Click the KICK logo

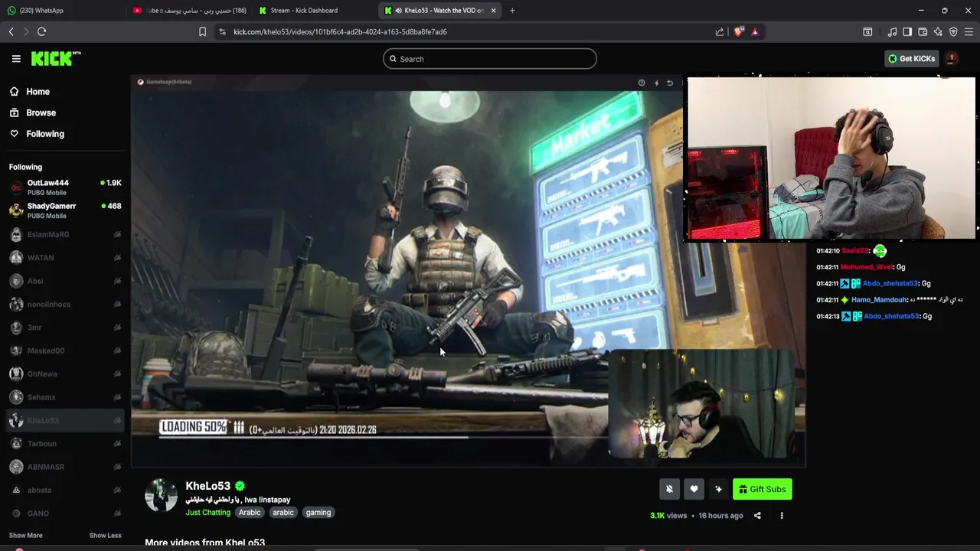[x=56, y=58]
